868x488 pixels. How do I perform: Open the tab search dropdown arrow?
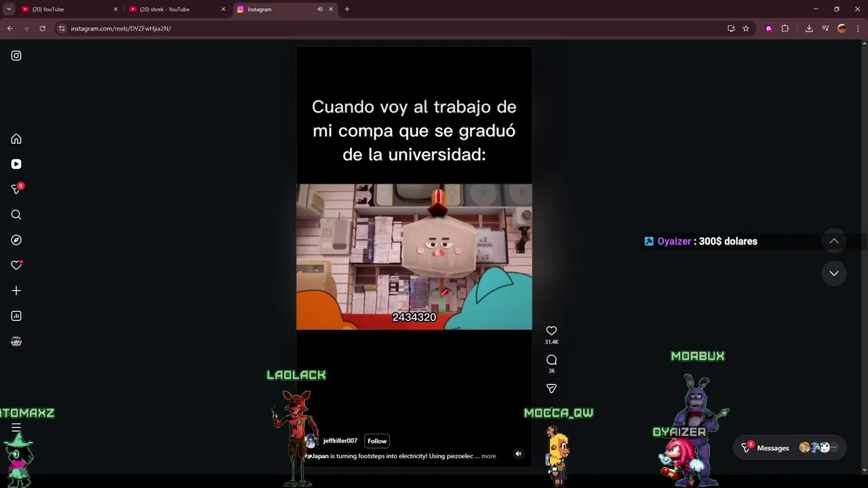coord(9,9)
